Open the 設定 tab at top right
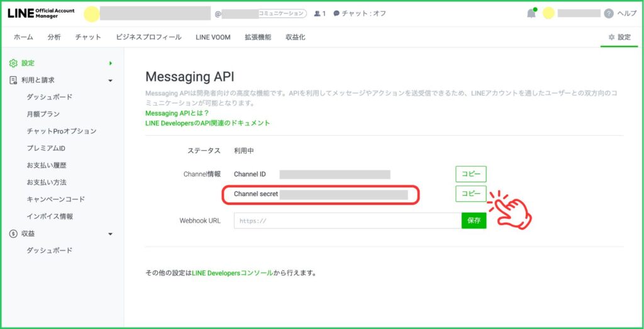This screenshot has width=644, height=329. (x=619, y=37)
